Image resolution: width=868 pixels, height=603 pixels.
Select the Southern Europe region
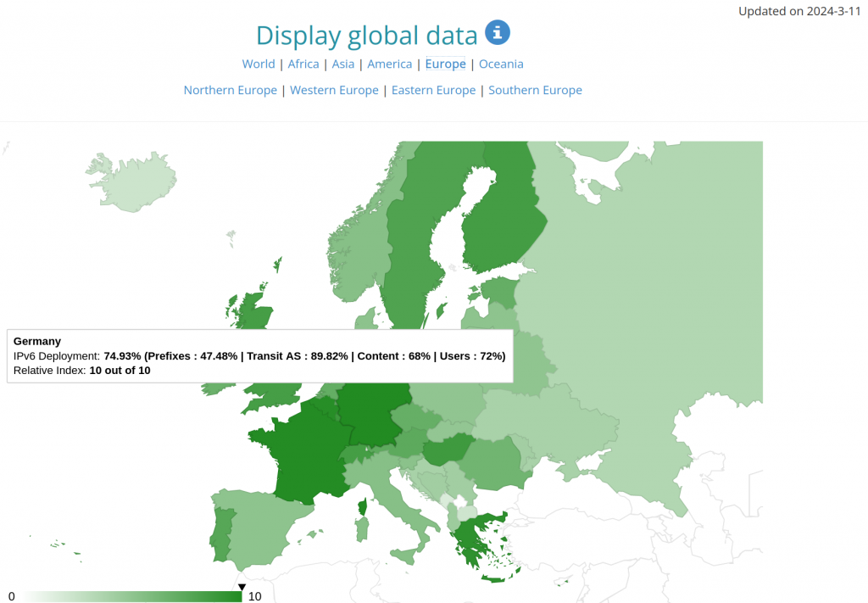coord(535,90)
